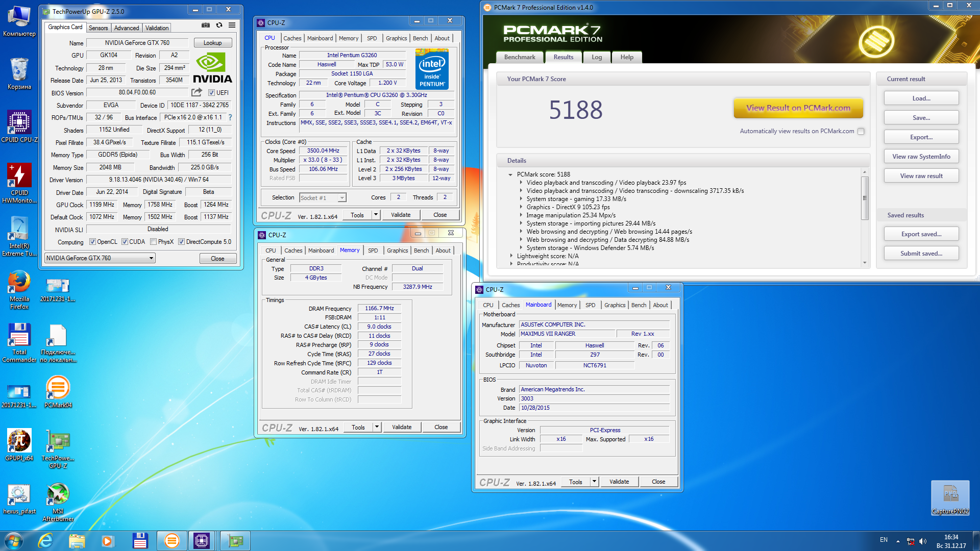Click the details scrollbar down arrow
Image resolution: width=980 pixels, height=551 pixels.
pos(865,263)
